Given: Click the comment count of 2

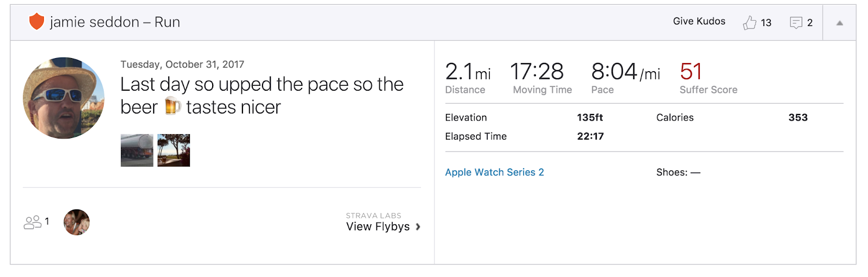Looking at the screenshot, I should (x=810, y=23).
